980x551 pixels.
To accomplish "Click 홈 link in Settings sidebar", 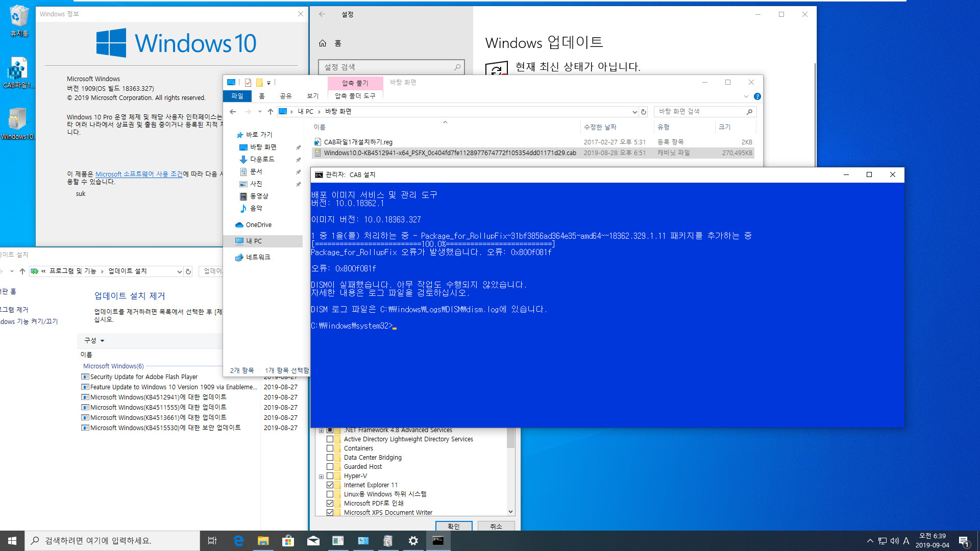I will pos(338,43).
